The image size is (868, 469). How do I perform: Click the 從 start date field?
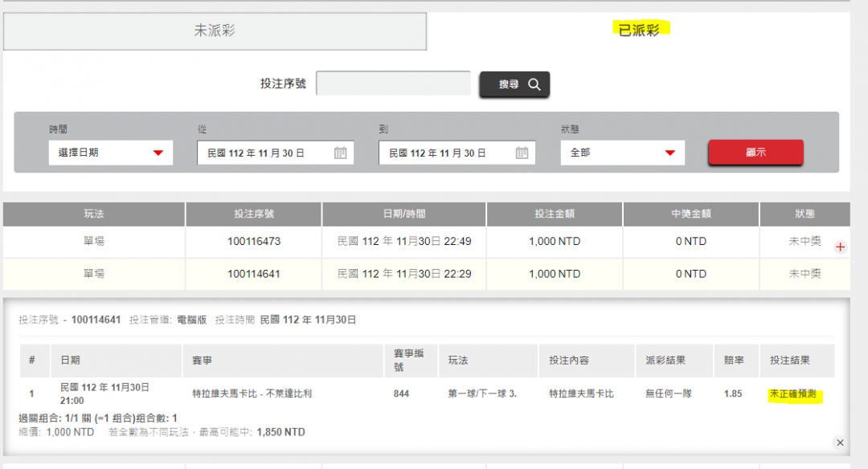tap(275, 153)
